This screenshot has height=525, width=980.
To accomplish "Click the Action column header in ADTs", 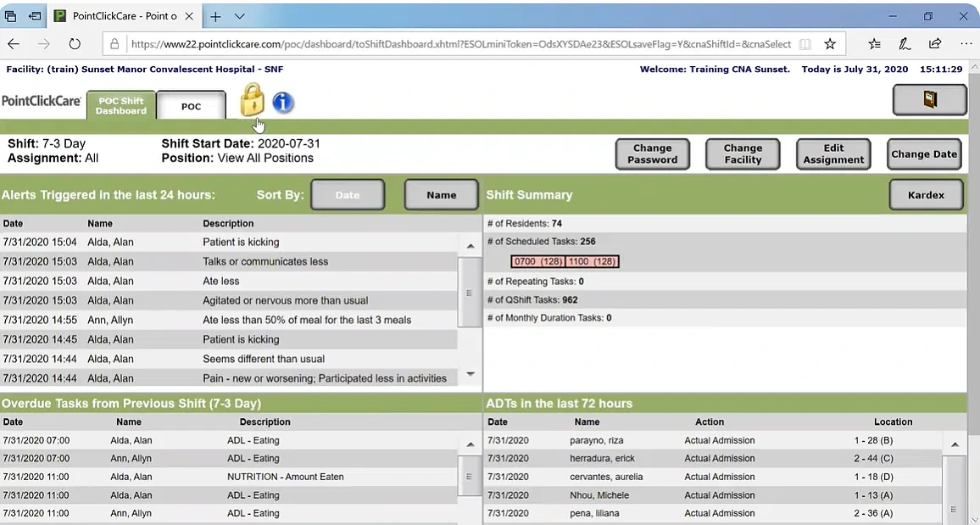I will click(710, 422).
